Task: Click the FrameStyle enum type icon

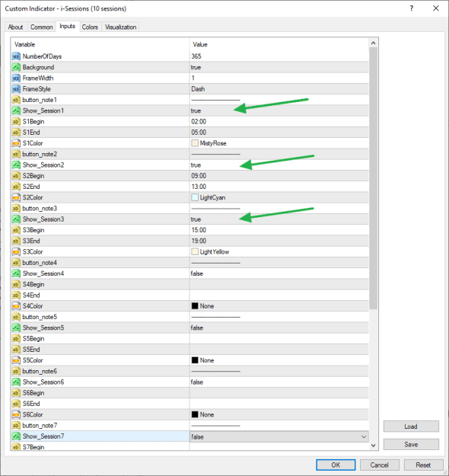Action: tap(16, 89)
